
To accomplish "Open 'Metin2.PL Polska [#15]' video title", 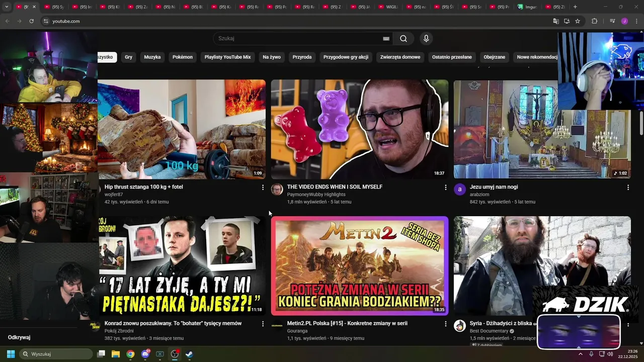I will [347, 324].
